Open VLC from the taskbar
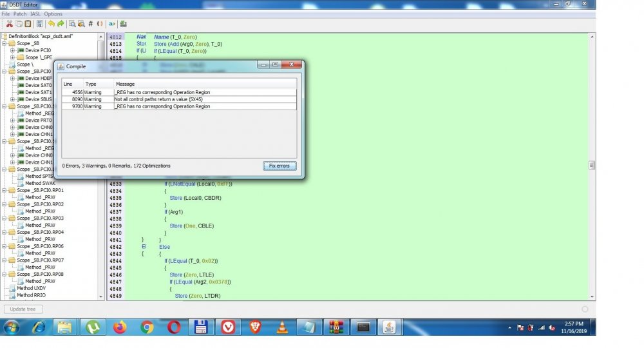Image resolution: width=644 pixels, height=348 pixels. 282,327
